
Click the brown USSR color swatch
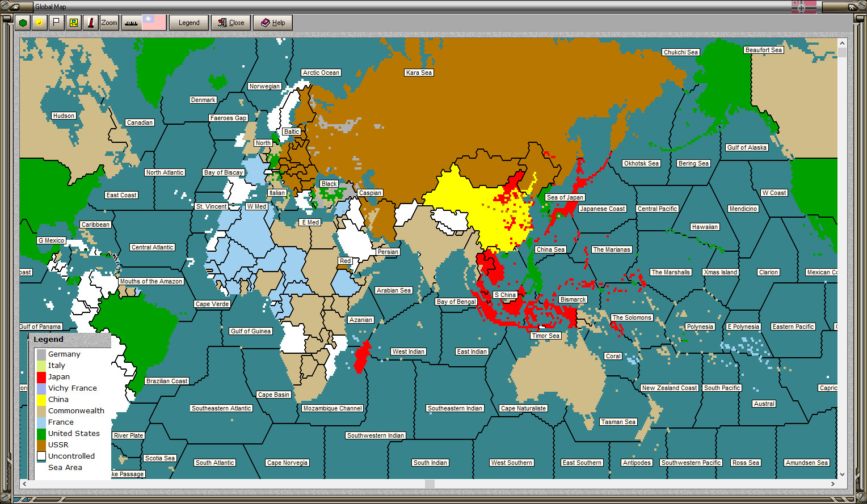pyautogui.click(x=41, y=444)
